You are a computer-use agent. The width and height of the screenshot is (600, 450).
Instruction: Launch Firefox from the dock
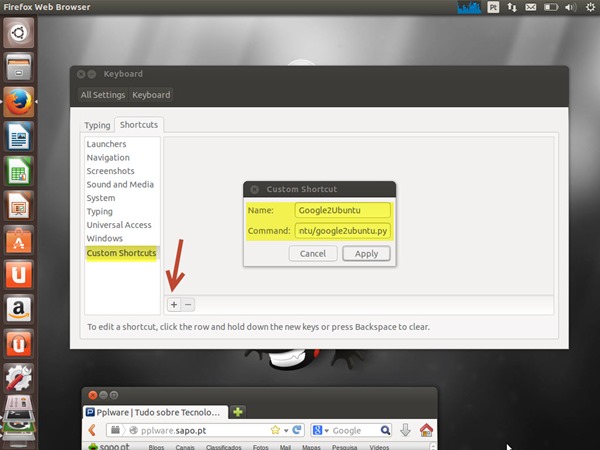point(18,102)
